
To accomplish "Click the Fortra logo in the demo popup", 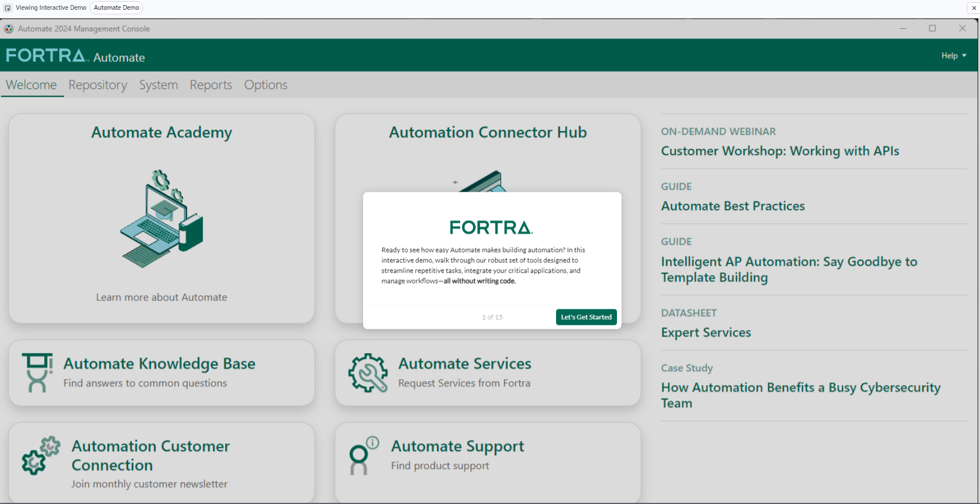I will tap(491, 227).
